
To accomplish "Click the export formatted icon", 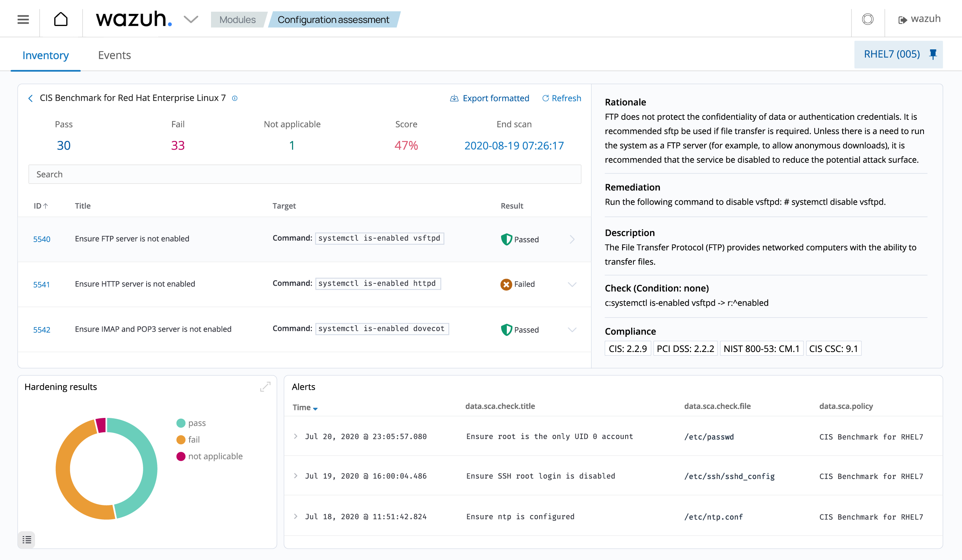I will (454, 98).
